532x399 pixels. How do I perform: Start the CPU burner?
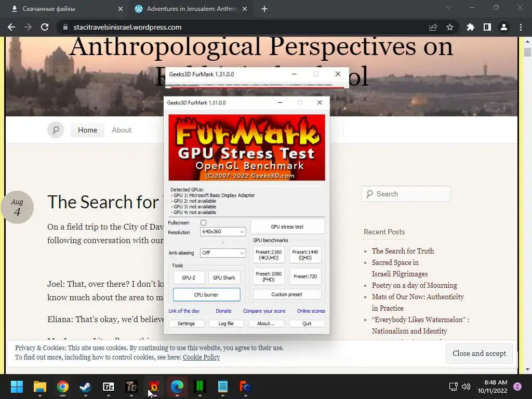(x=206, y=295)
